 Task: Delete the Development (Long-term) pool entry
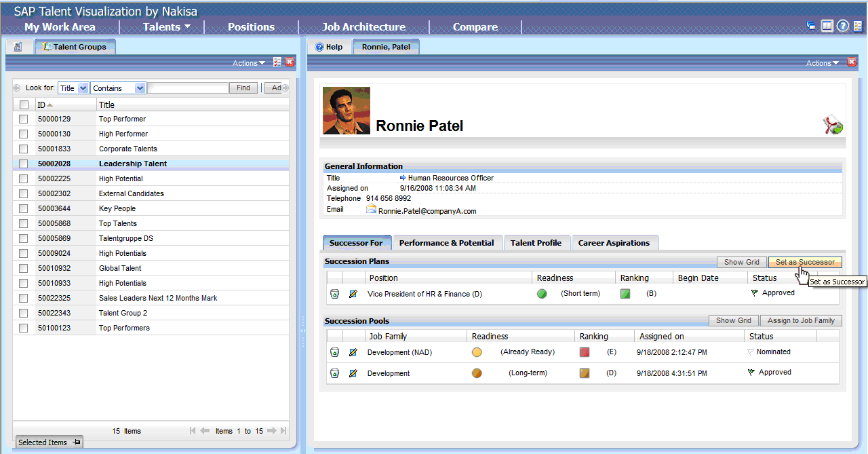(334, 373)
